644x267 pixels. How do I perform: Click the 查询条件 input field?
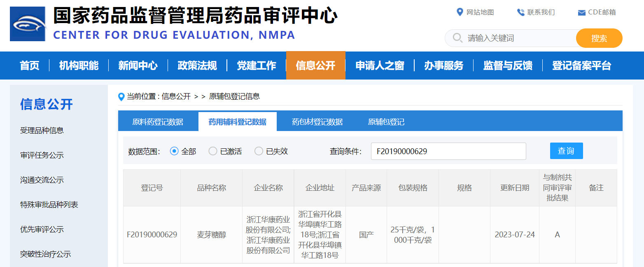[448, 151]
